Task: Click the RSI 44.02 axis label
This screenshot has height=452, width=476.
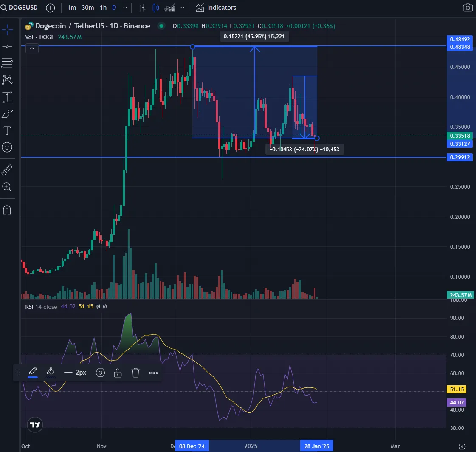Action: (x=457, y=402)
